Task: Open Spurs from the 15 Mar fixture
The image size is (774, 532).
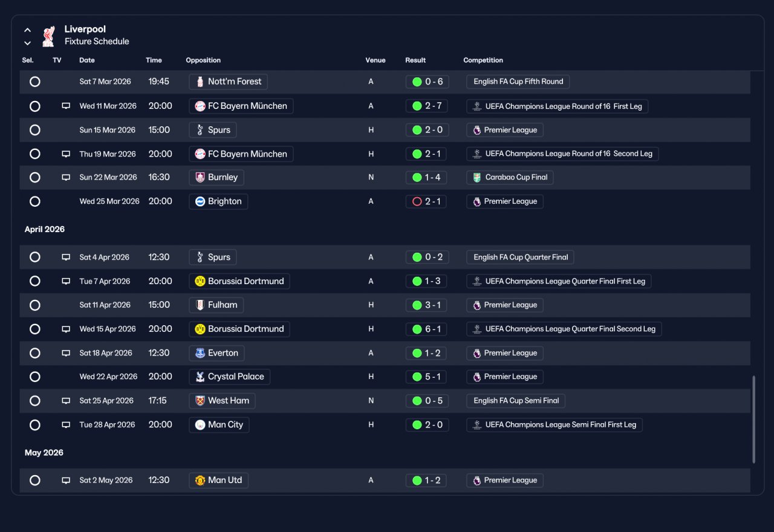Action: [x=213, y=130]
